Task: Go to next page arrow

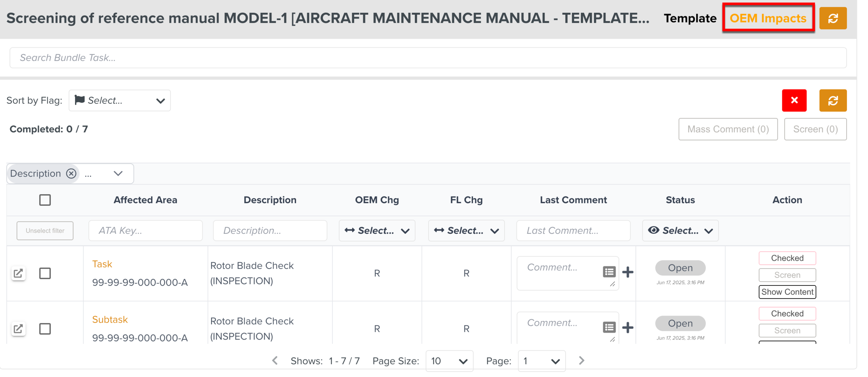Action: (582, 361)
